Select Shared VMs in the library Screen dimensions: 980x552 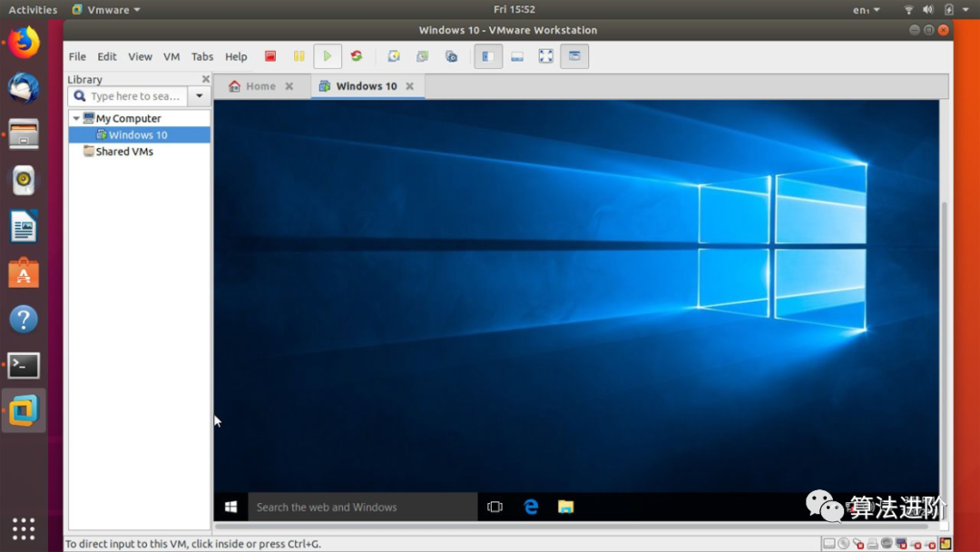pyautogui.click(x=124, y=152)
